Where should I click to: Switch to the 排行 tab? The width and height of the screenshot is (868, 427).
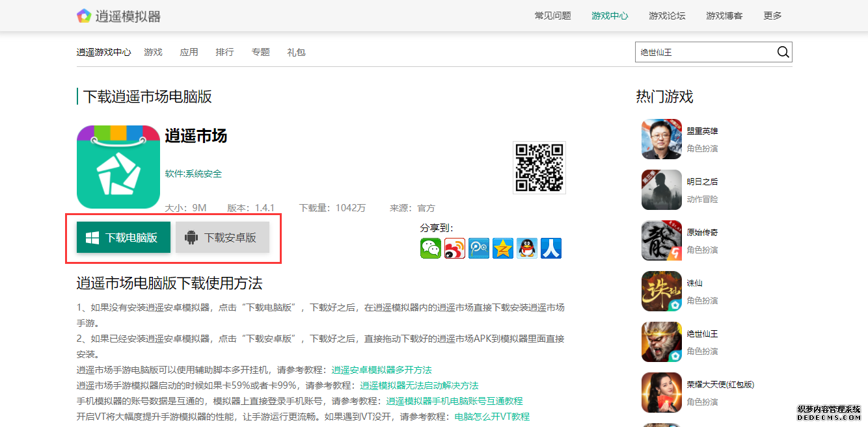(224, 52)
